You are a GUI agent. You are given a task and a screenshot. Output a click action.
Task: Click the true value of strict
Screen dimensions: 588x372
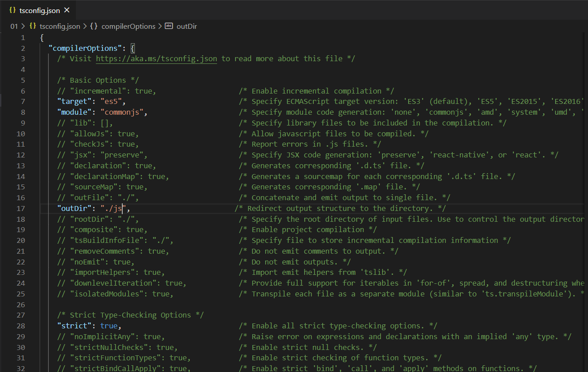click(x=109, y=326)
